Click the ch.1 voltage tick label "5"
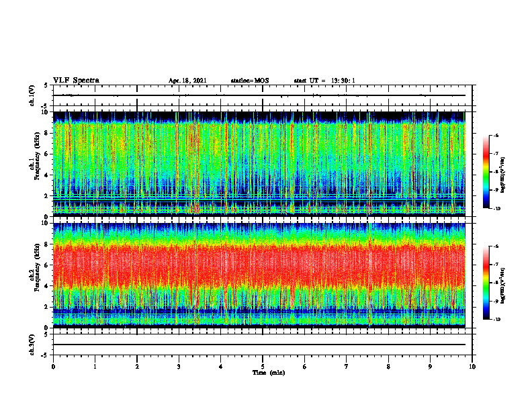The image size is (532, 411). (x=46, y=85)
